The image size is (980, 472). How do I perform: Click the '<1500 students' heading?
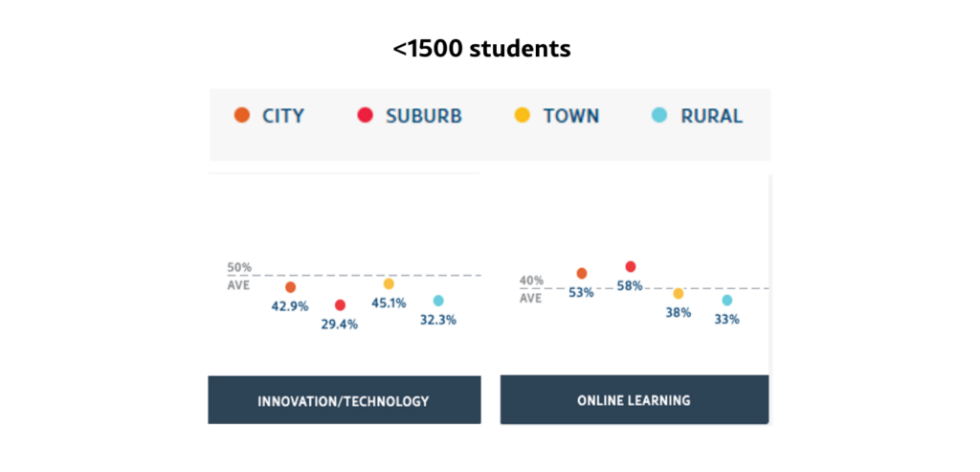pos(481,48)
